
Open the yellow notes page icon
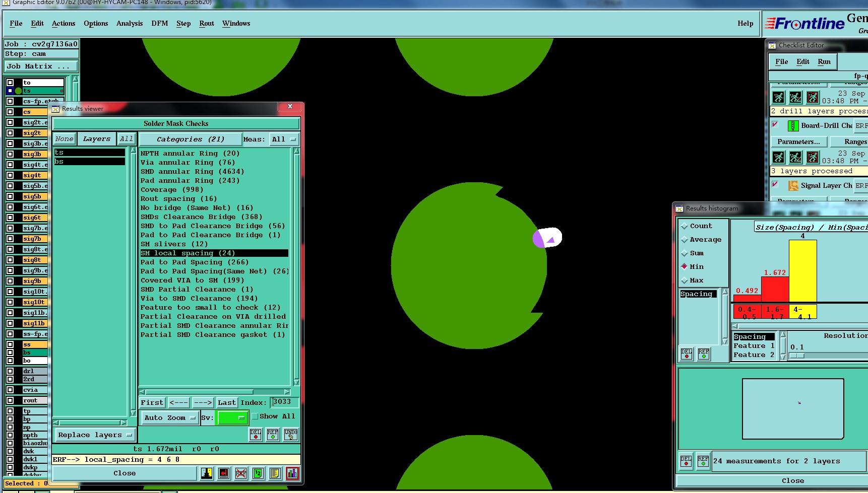pyautogui.click(x=275, y=473)
